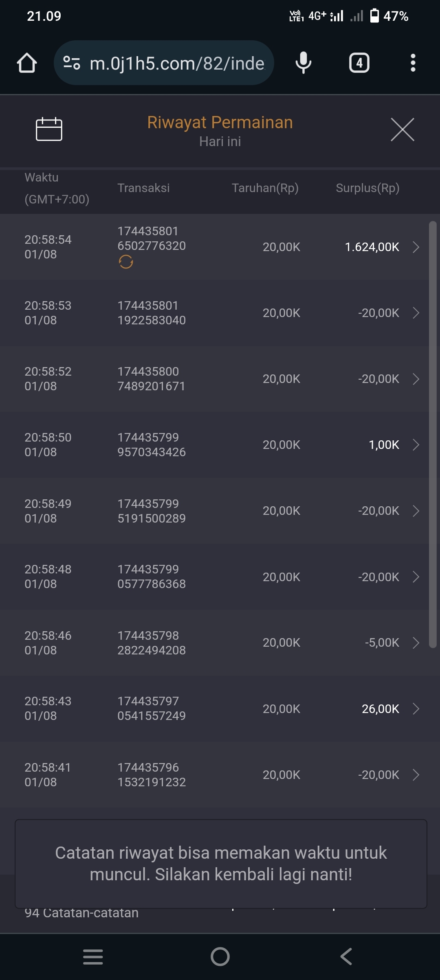Expand the 1.624,00K surplus row chevron
Viewport: 440px width, 980px height.
pos(416,247)
